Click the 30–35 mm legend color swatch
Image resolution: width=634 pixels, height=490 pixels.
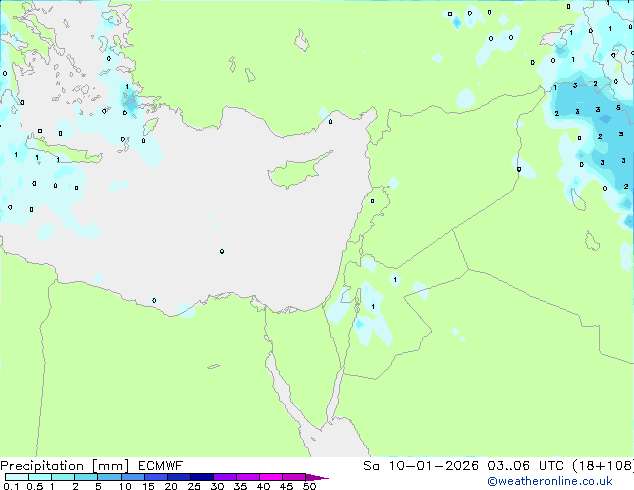pos(225,477)
